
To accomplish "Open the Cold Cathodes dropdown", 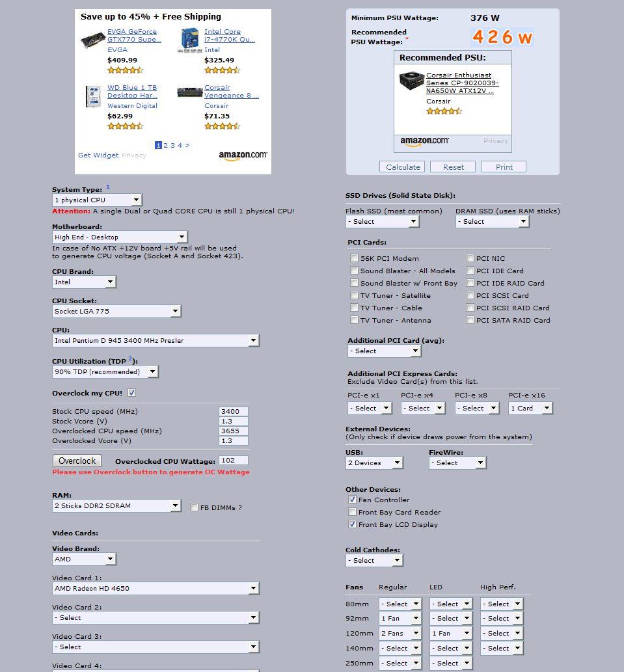I will pyautogui.click(x=374, y=560).
